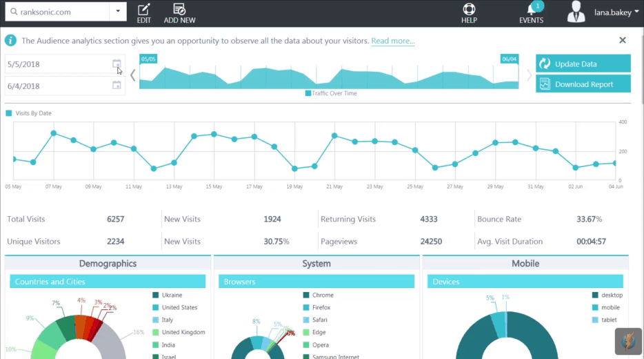Toggle tablet legend entry
This screenshot has width=644, height=359.
pyautogui.click(x=605, y=320)
